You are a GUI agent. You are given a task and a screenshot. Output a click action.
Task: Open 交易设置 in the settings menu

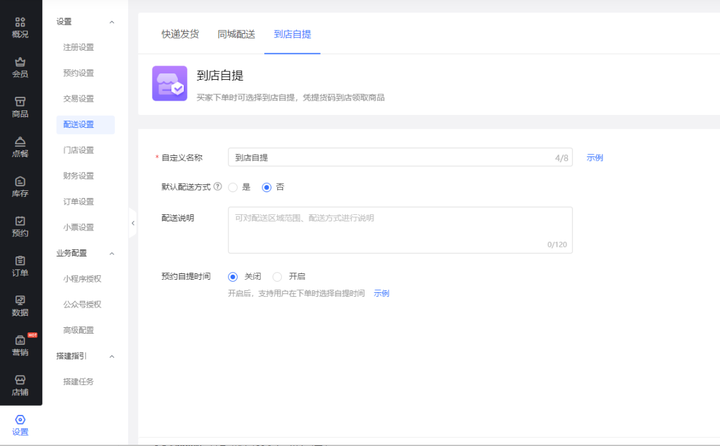(79, 99)
